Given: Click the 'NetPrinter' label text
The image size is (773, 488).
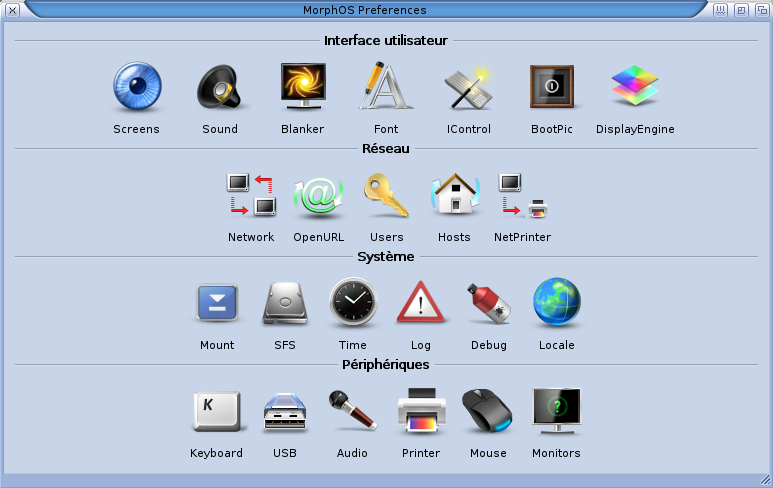Looking at the screenshot, I should coord(523,237).
